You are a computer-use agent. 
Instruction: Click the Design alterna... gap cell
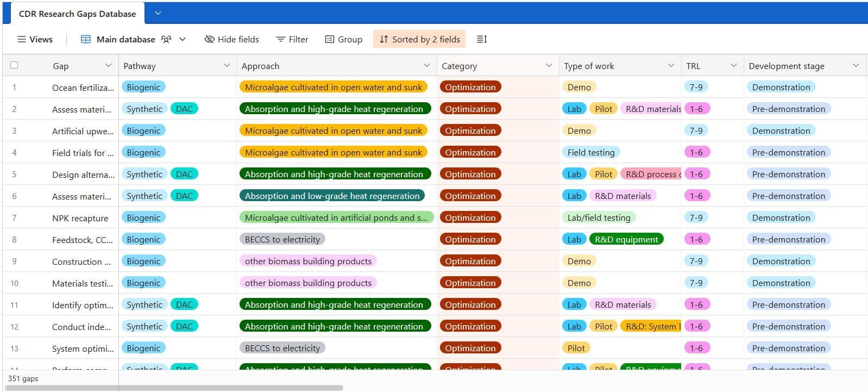pyautogui.click(x=83, y=175)
